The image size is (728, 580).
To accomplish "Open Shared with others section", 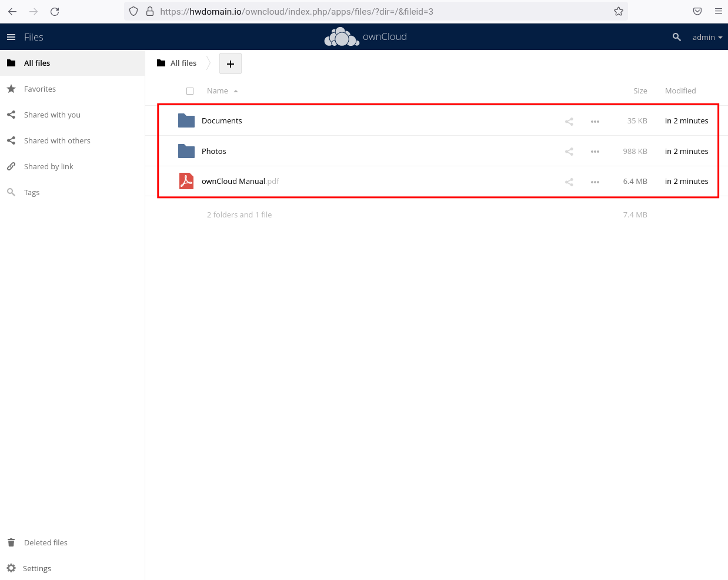I will pyautogui.click(x=72, y=140).
